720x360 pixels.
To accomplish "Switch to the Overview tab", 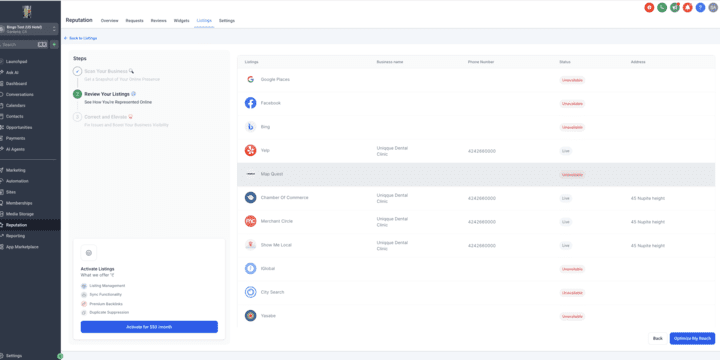I will (109, 21).
